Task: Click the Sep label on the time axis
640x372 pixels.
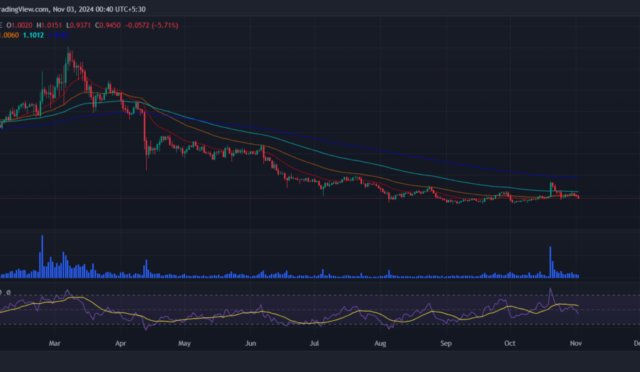Action: click(x=446, y=343)
